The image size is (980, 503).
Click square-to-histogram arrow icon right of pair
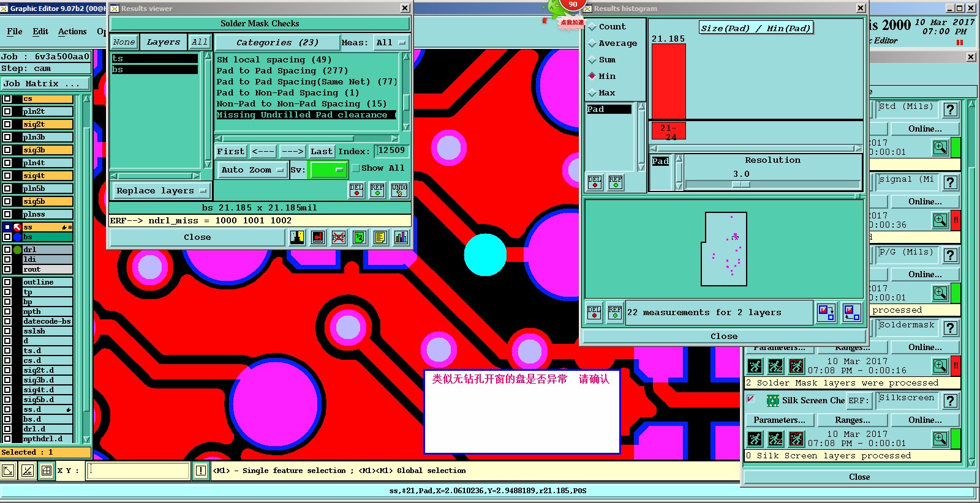tap(851, 313)
